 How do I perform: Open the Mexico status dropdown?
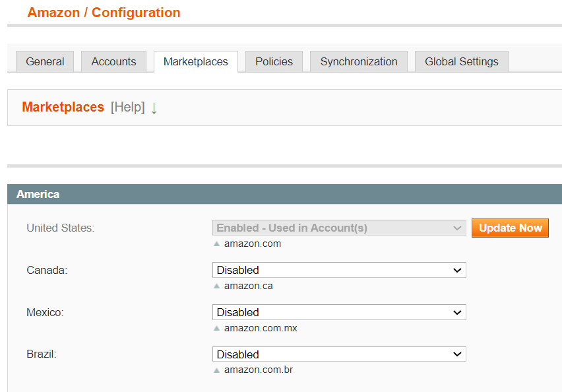pos(339,312)
